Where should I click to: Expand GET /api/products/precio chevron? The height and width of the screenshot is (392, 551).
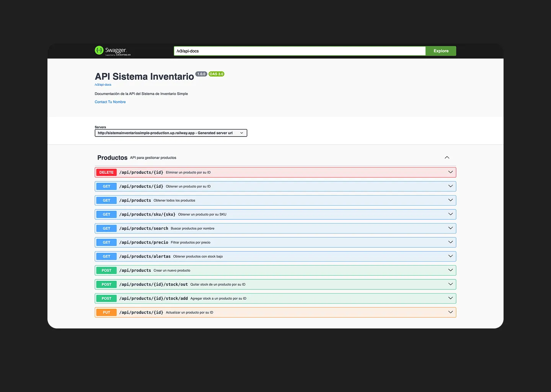450,242
